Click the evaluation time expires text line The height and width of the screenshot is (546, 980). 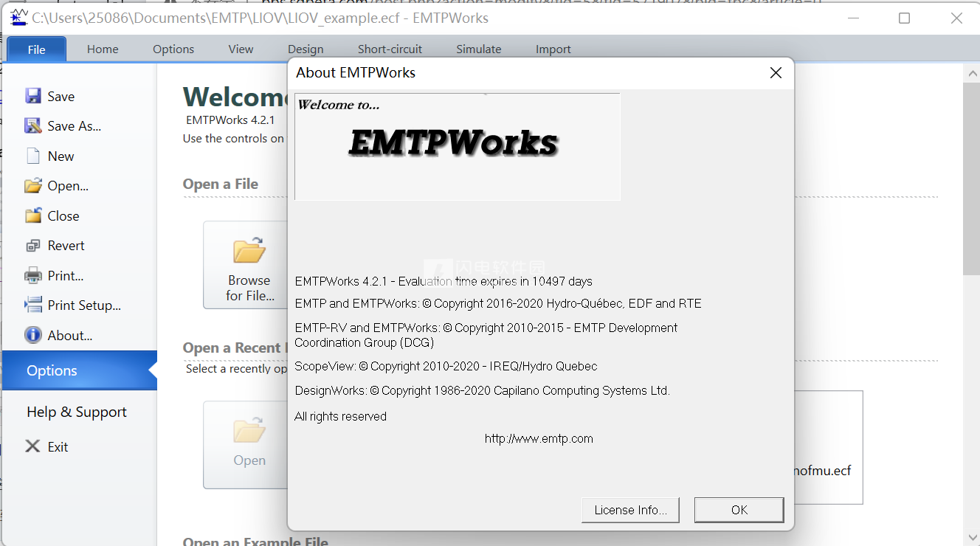tap(444, 281)
